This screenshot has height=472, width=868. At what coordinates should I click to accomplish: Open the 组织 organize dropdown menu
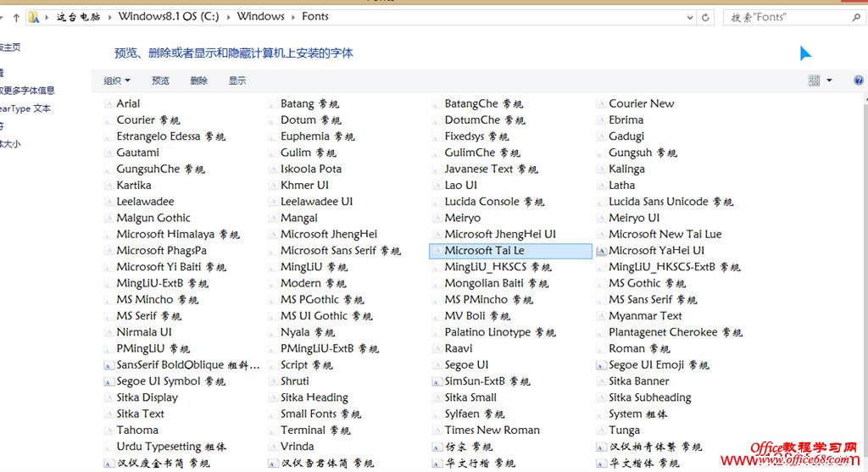(117, 81)
